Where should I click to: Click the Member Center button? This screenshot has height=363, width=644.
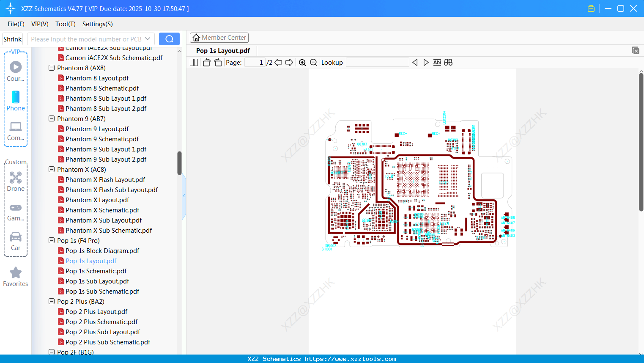tap(219, 37)
